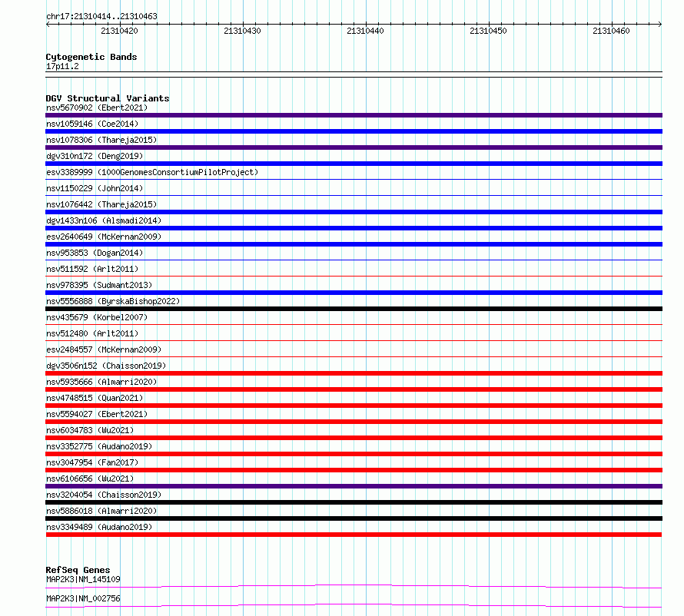
Task: Click the RefSeq Genes track heading
Action: (78, 570)
